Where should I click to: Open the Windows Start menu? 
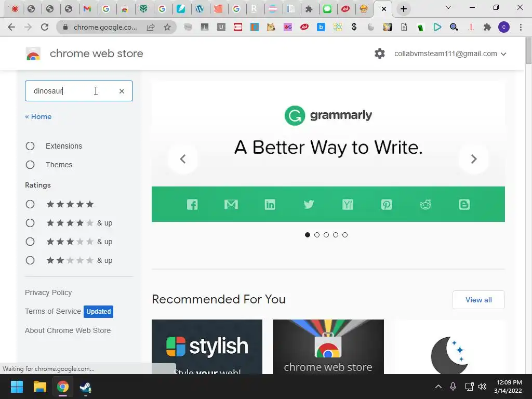17,387
